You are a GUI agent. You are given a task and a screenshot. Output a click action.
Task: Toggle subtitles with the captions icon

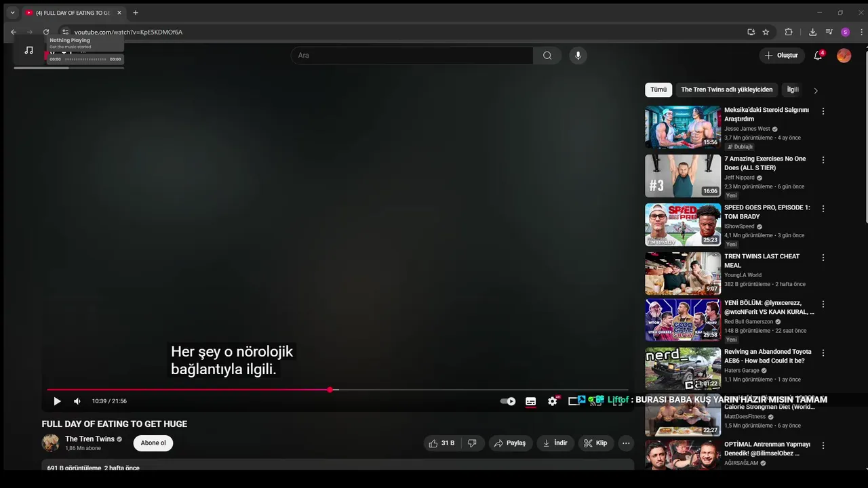tap(531, 401)
